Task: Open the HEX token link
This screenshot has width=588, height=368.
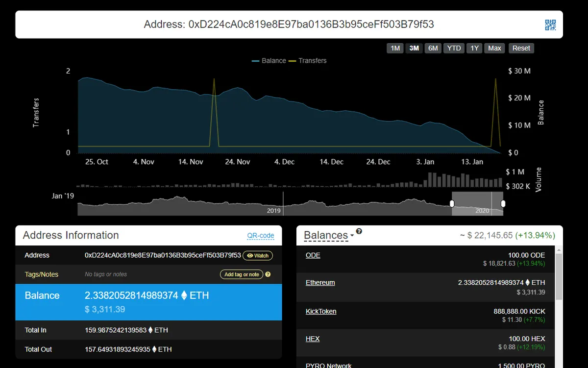Action: pyautogui.click(x=313, y=339)
